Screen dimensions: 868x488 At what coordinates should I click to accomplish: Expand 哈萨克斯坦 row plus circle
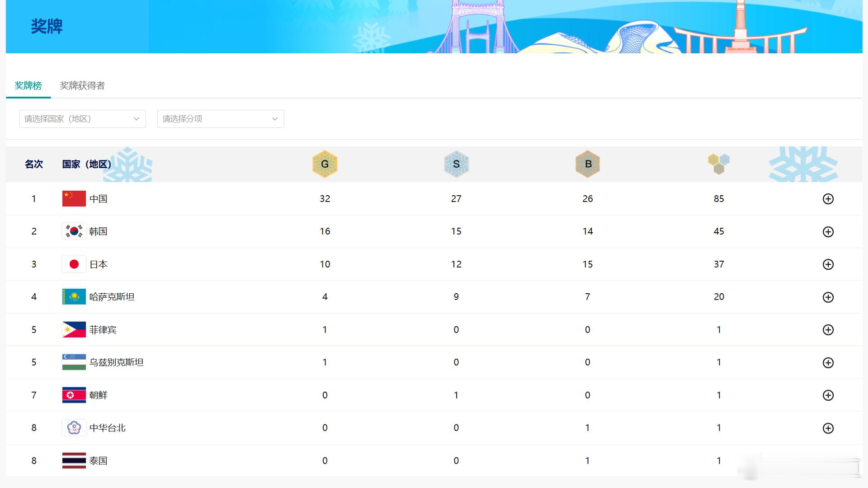click(x=828, y=297)
